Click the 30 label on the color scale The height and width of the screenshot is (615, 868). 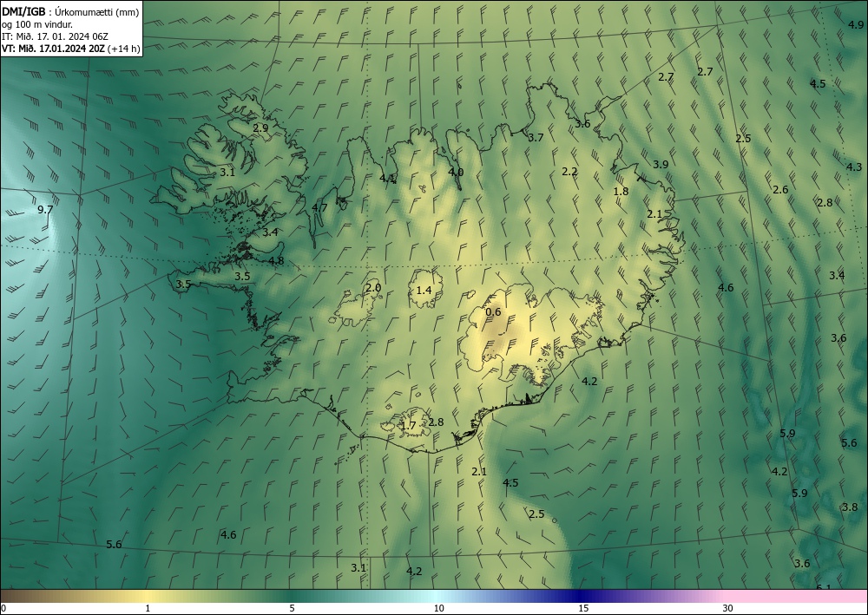[x=728, y=608]
